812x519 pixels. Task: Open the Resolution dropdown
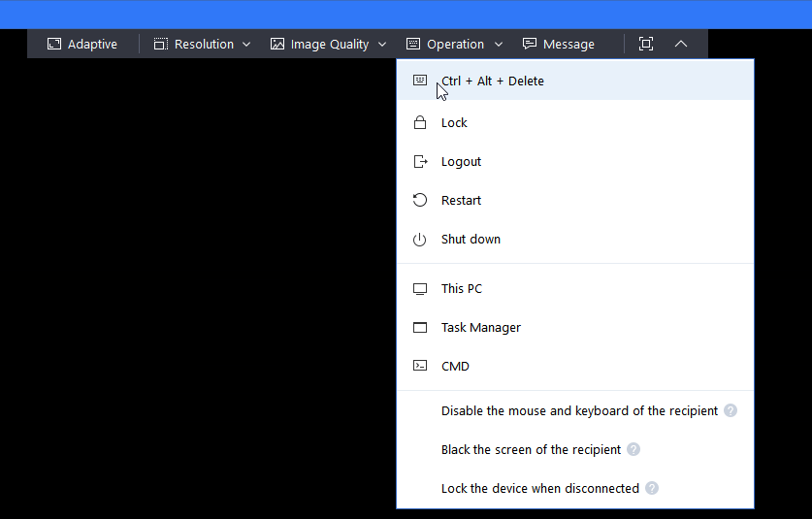click(x=203, y=44)
